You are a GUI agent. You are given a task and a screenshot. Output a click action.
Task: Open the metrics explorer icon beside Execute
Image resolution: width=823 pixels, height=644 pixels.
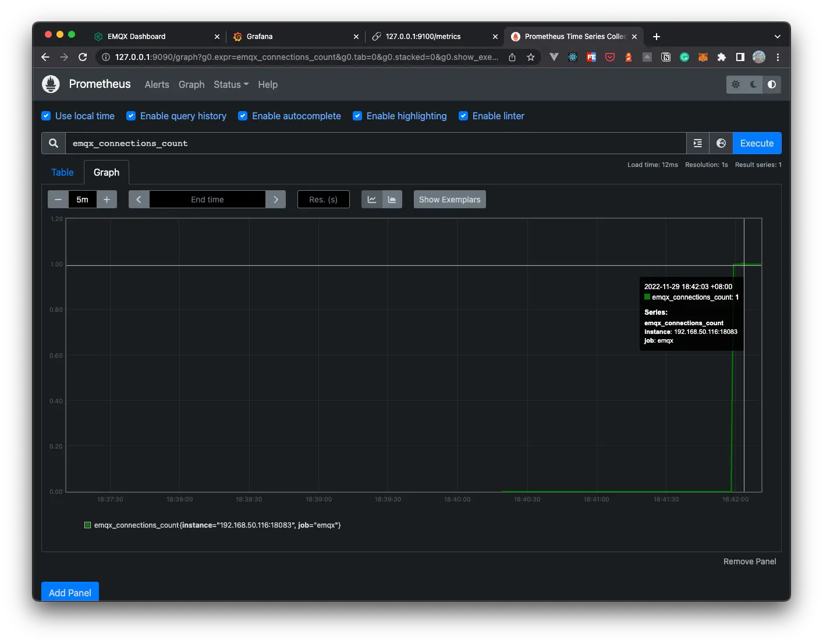coord(697,143)
